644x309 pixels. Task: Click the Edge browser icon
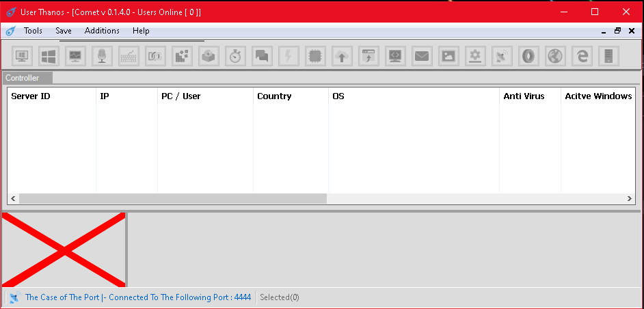[582, 56]
